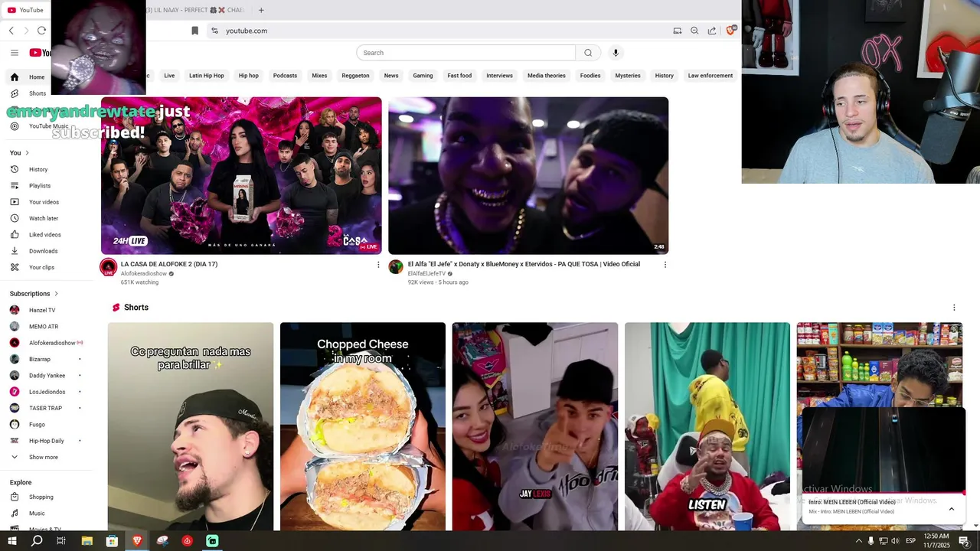This screenshot has height=551, width=980.
Task: Expand the mini player with the chevron arrow
Action: (952, 509)
